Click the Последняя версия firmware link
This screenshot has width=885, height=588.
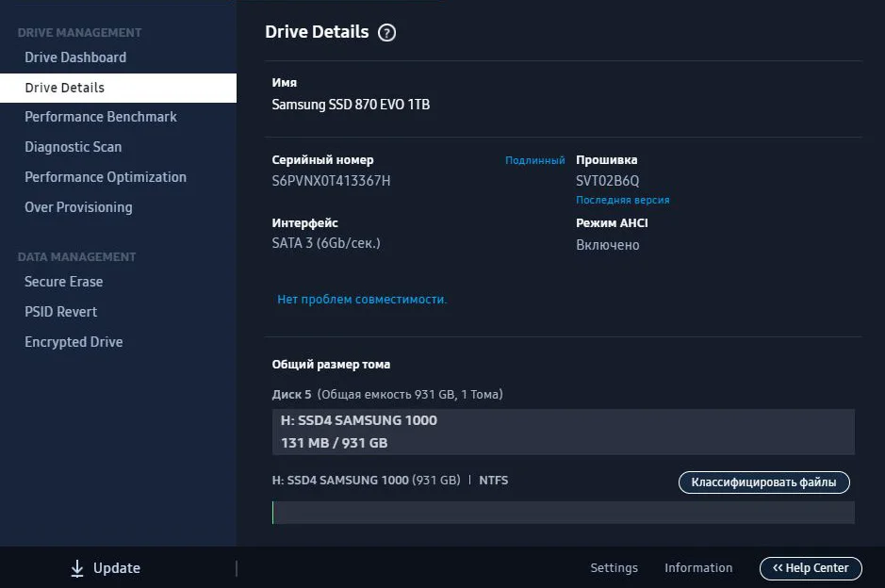click(623, 200)
